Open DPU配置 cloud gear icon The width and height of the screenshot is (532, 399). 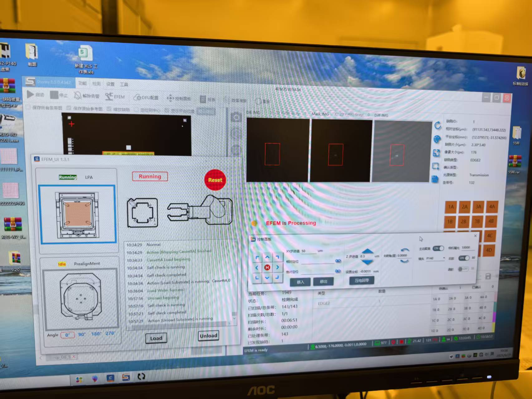point(137,98)
